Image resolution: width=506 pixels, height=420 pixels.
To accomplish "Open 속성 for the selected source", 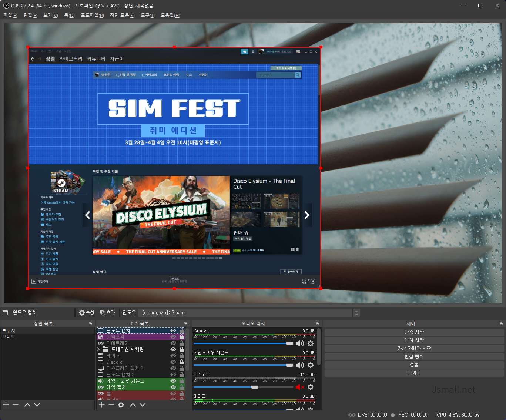I will pos(87,313).
